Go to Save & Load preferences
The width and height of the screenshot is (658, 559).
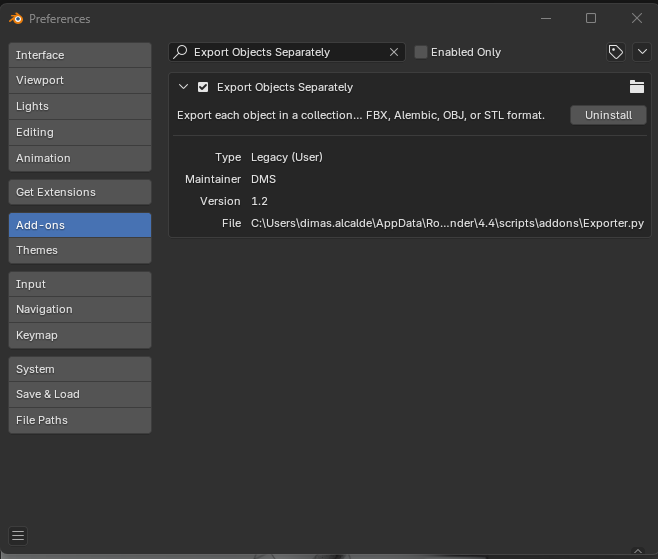(x=80, y=394)
